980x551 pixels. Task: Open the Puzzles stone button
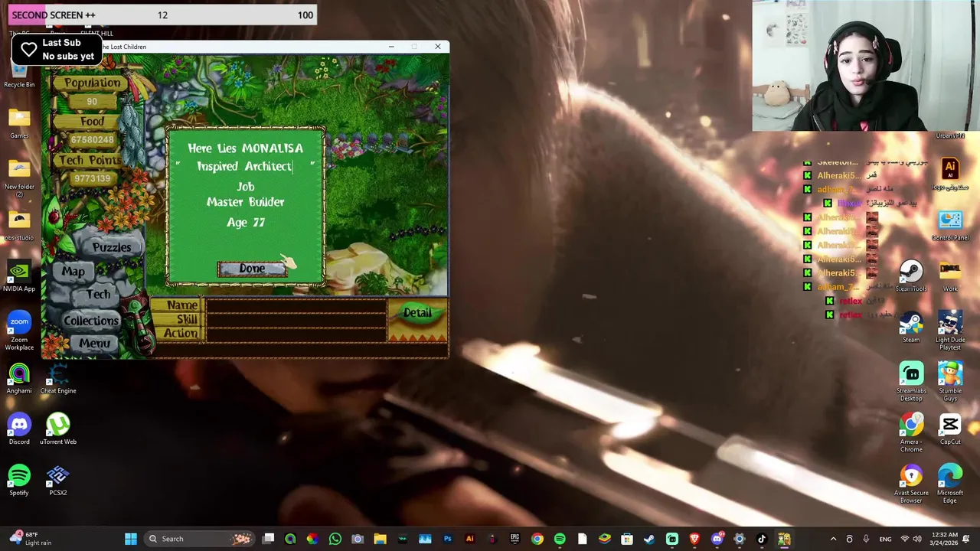[x=112, y=247]
